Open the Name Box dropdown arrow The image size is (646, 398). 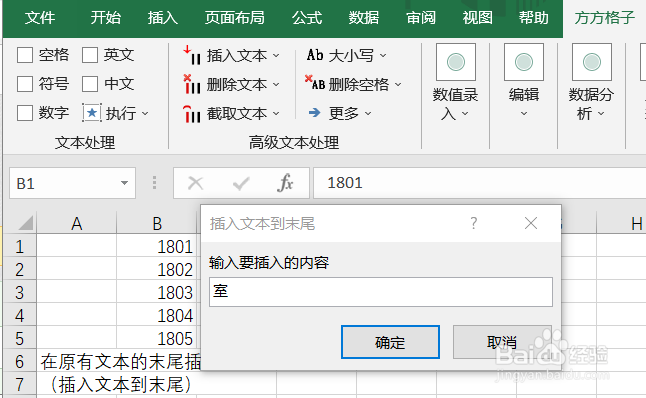[124, 183]
